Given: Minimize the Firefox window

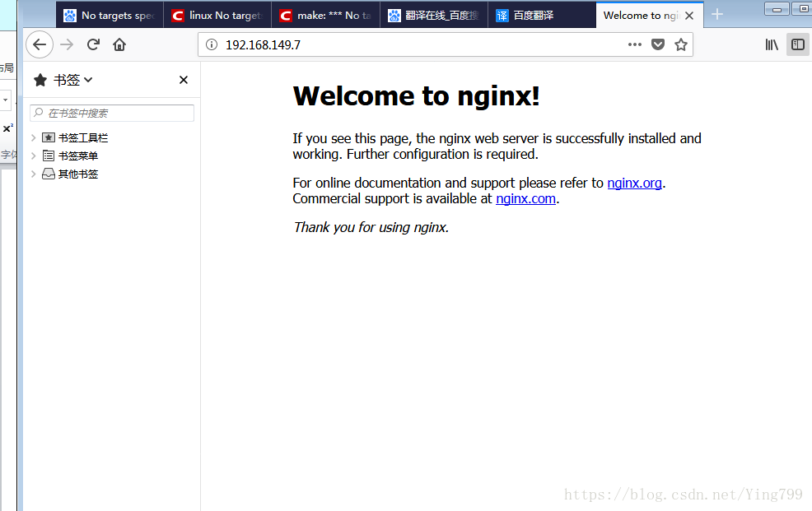Looking at the screenshot, I should [x=777, y=9].
